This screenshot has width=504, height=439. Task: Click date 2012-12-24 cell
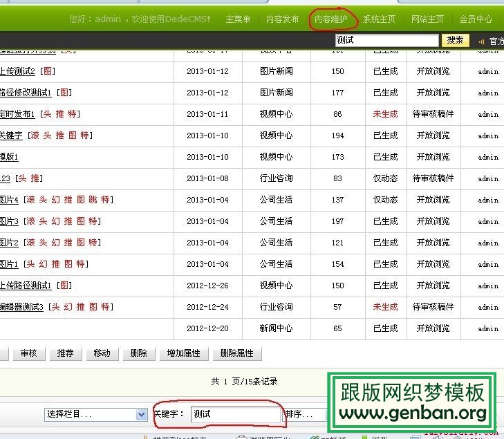[x=207, y=307]
